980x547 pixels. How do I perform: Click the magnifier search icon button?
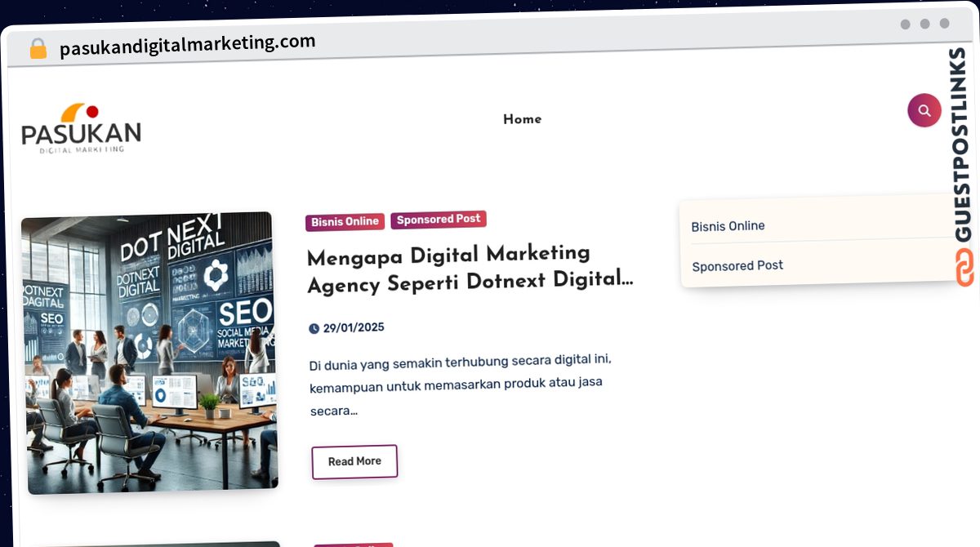924,110
